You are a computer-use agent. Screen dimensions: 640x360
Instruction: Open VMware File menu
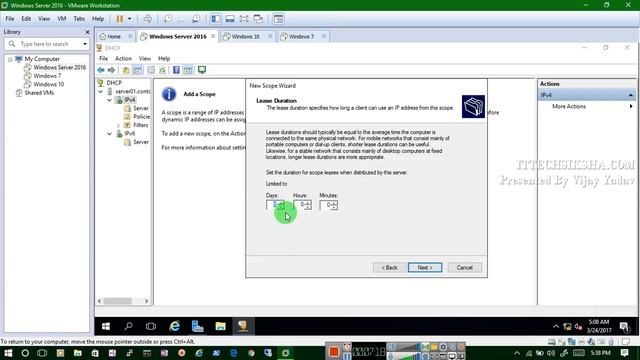(10, 19)
